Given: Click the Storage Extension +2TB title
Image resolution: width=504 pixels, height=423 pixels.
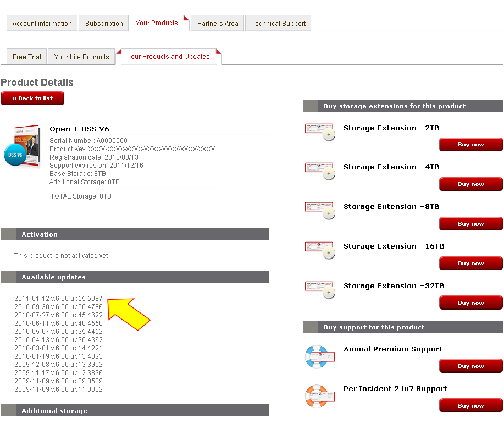Looking at the screenshot, I should coord(391,128).
